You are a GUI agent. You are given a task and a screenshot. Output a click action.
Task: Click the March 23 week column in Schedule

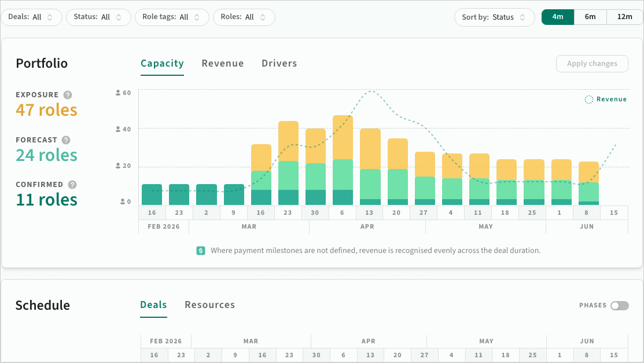click(x=289, y=355)
